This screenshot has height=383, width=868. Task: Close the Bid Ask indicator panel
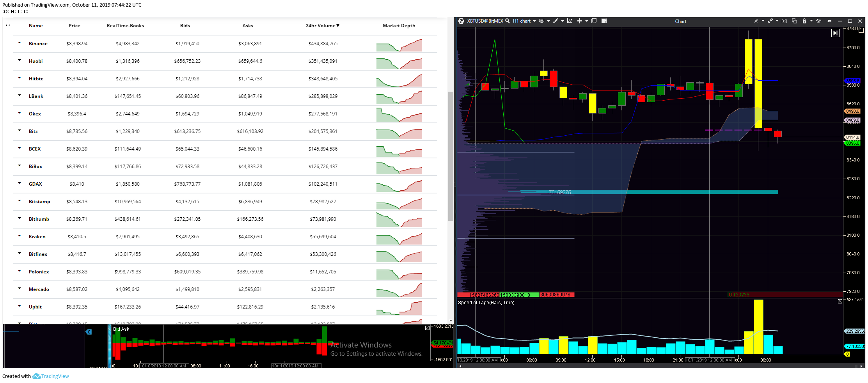(427, 328)
